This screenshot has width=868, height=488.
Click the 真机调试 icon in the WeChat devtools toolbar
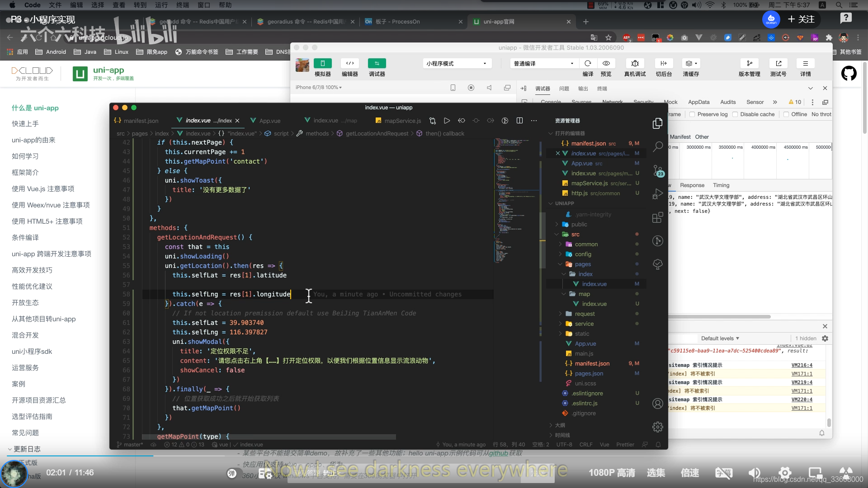(635, 64)
